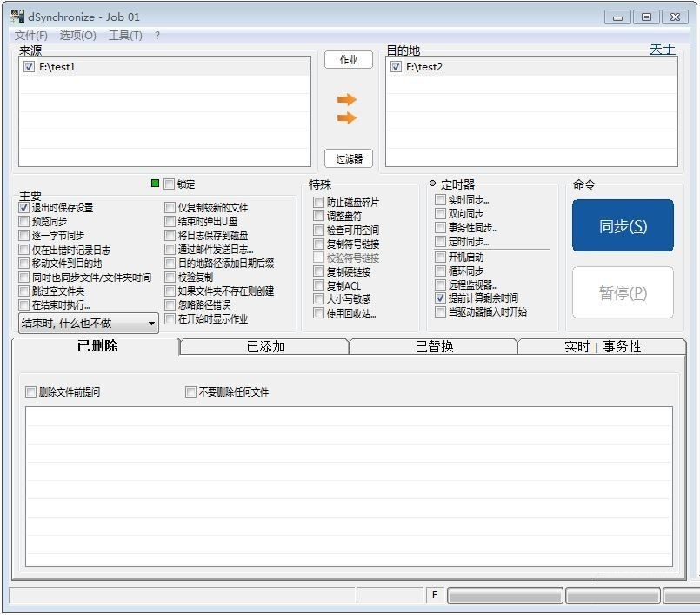The image size is (700, 615).
Task: Check 忽略路径错误 option
Action: tap(170, 305)
